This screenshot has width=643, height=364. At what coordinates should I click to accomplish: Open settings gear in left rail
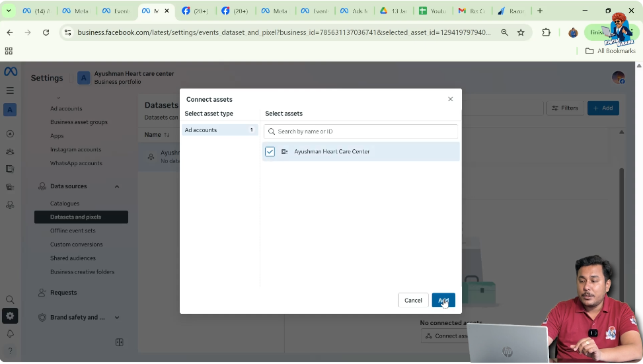(x=11, y=316)
